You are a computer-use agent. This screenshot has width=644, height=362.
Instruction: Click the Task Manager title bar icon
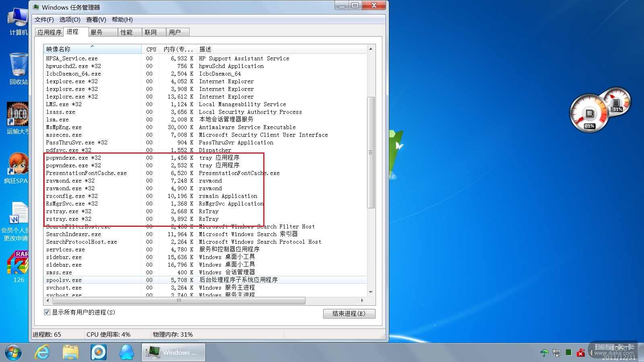(36, 7)
